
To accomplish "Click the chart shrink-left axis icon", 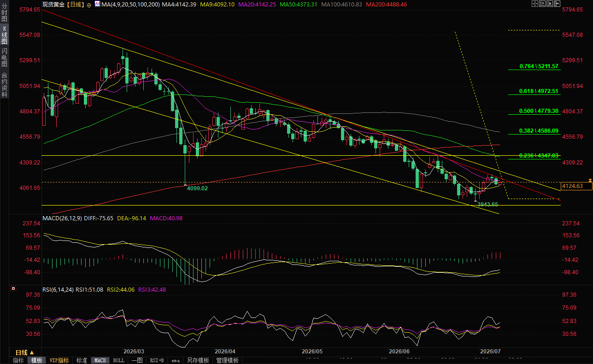I will (542, 4).
